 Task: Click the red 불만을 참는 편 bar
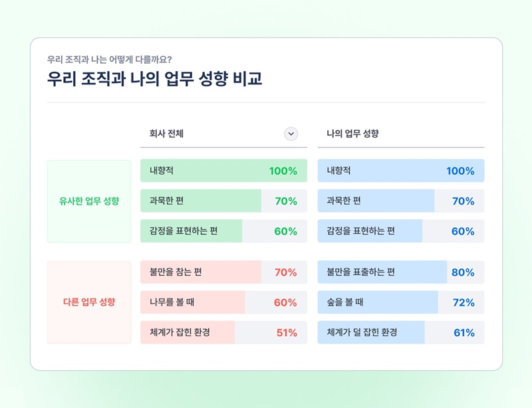pyautogui.click(x=223, y=272)
